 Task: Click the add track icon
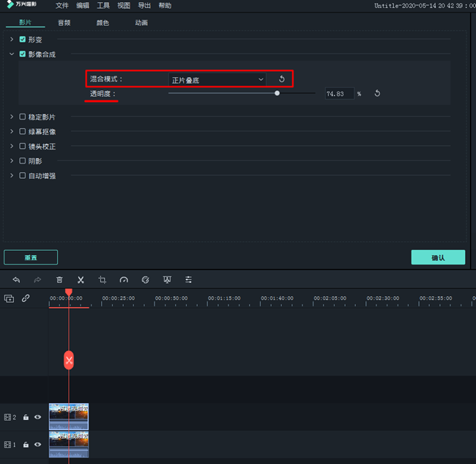(x=9, y=298)
